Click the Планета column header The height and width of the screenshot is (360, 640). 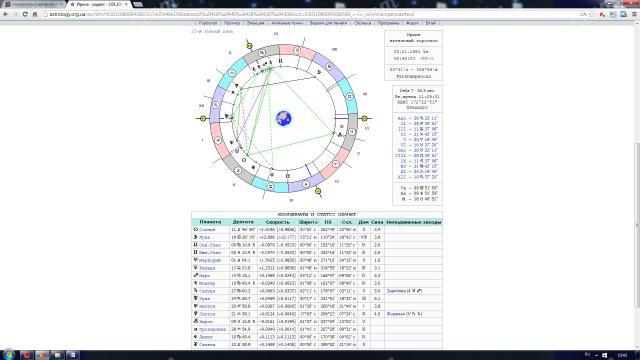click(x=210, y=222)
